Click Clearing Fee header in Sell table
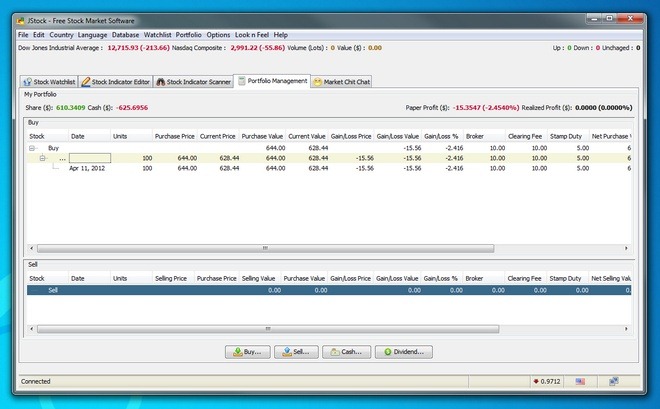 click(x=524, y=279)
